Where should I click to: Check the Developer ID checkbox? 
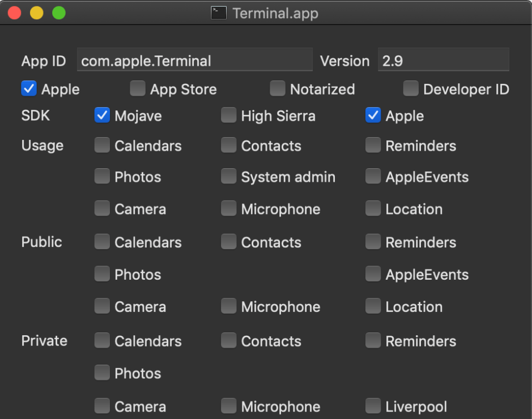411,89
